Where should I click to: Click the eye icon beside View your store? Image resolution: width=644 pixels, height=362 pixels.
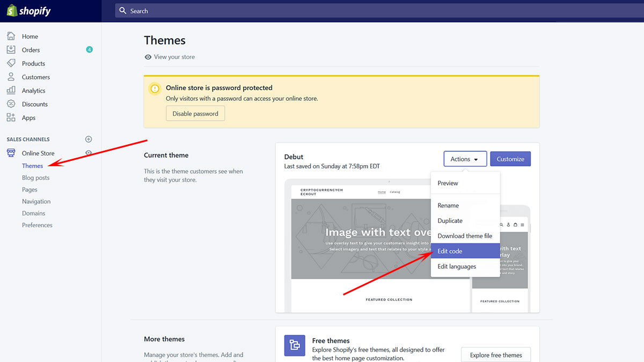[x=148, y=57]
